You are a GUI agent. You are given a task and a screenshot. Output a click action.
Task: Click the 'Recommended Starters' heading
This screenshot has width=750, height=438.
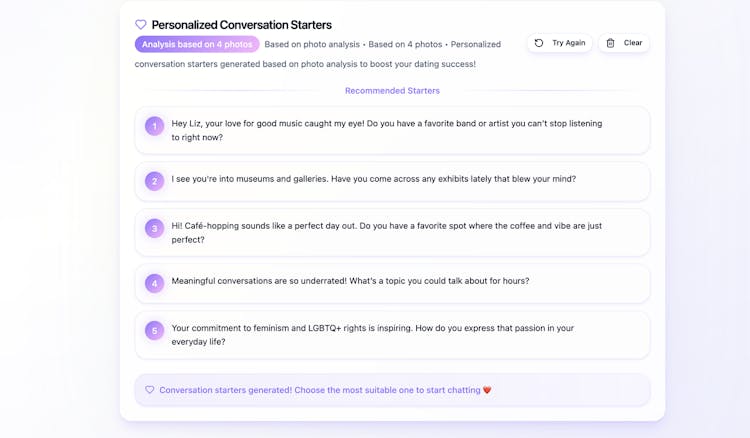click(x=392, y=91)
